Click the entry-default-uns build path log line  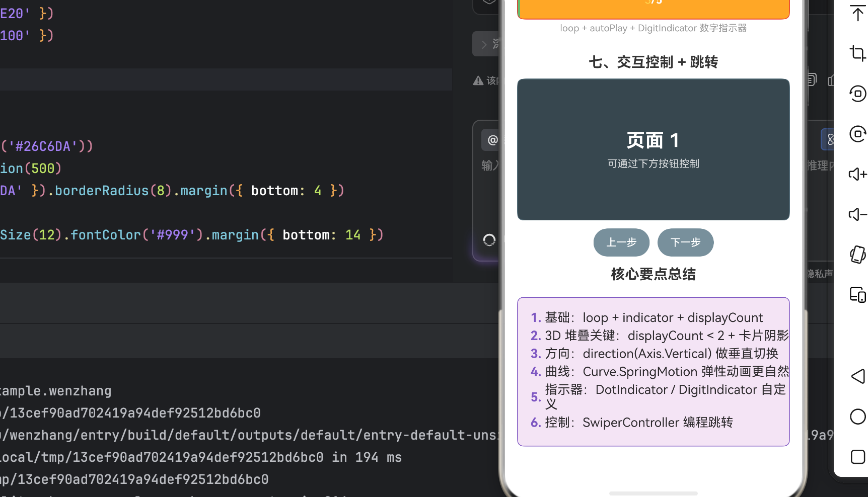point(249,435)
